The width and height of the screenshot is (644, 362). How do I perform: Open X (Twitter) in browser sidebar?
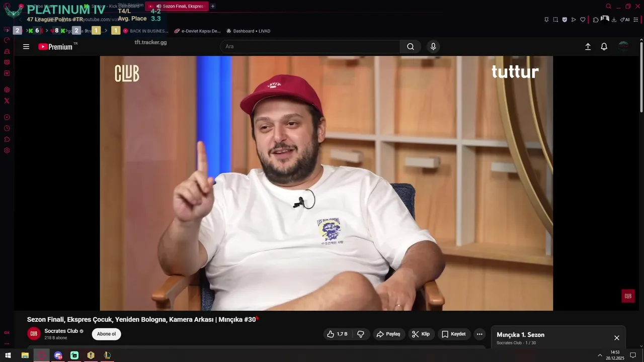7,101
